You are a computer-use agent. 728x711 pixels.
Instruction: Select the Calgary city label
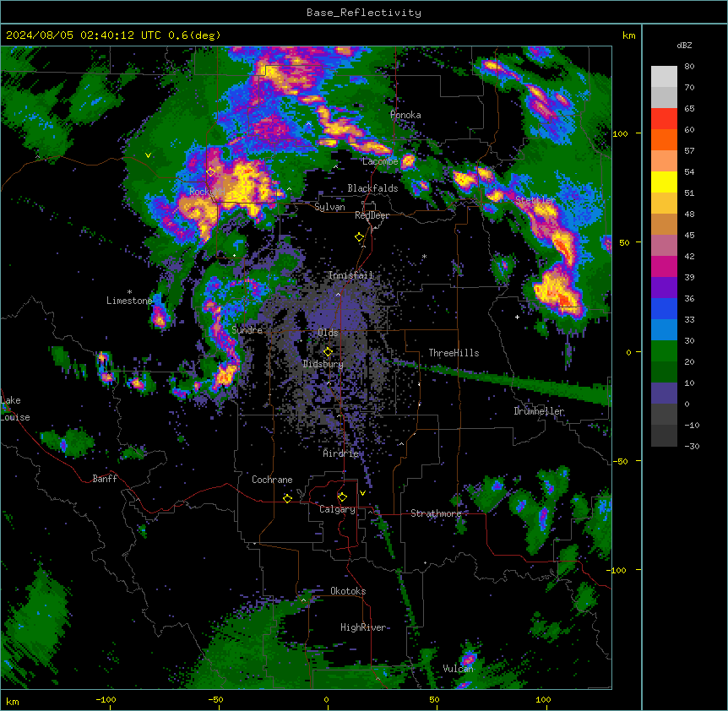[337, 509]
